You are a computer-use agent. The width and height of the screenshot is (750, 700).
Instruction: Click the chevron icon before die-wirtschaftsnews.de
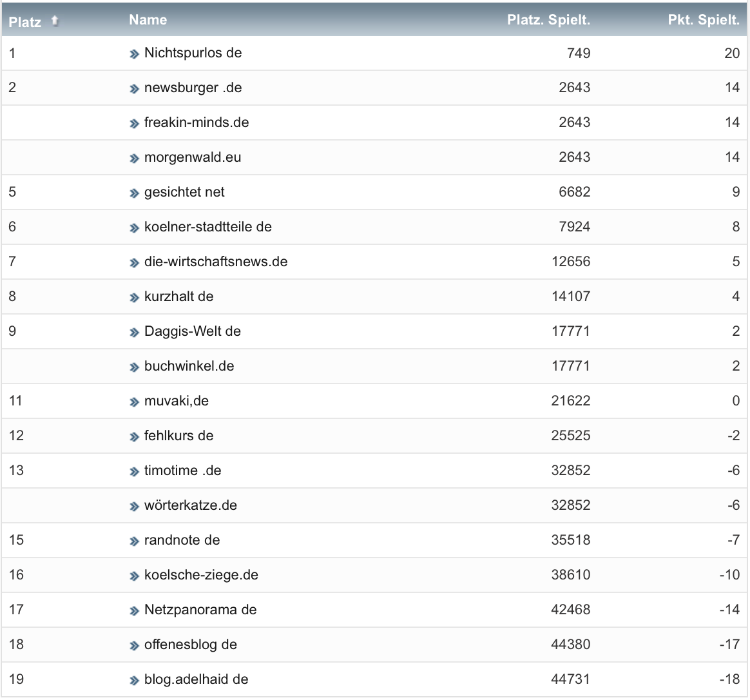pyautogui.click(x=134, y=263)
